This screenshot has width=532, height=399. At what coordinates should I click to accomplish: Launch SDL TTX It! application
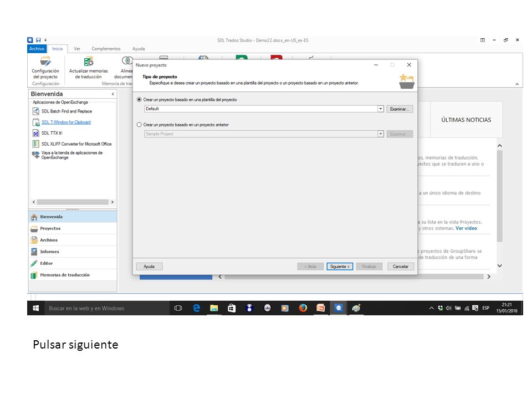pos(52,133)
